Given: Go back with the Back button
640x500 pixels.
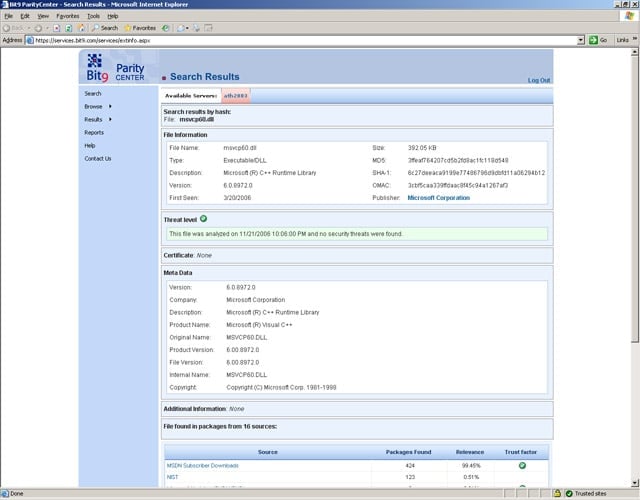Looking at the screenshot, I should pos(13,28).
